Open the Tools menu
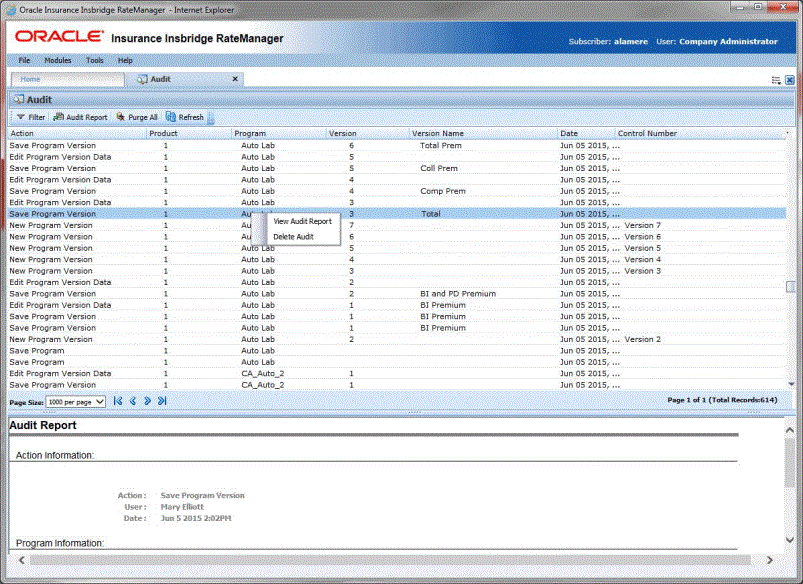Screen dimensions: 803x584 click(95, 60)
